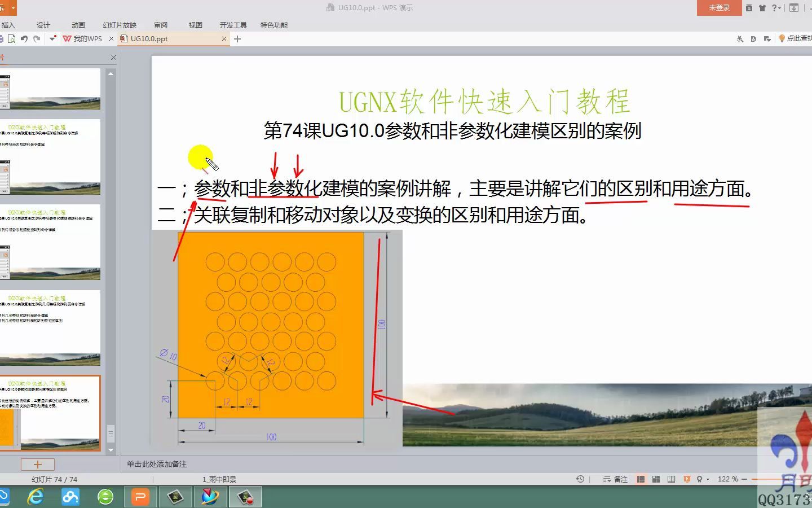812x508 pixels.
Task: Click the 未登录 login button
Action: tap(718, 8)
